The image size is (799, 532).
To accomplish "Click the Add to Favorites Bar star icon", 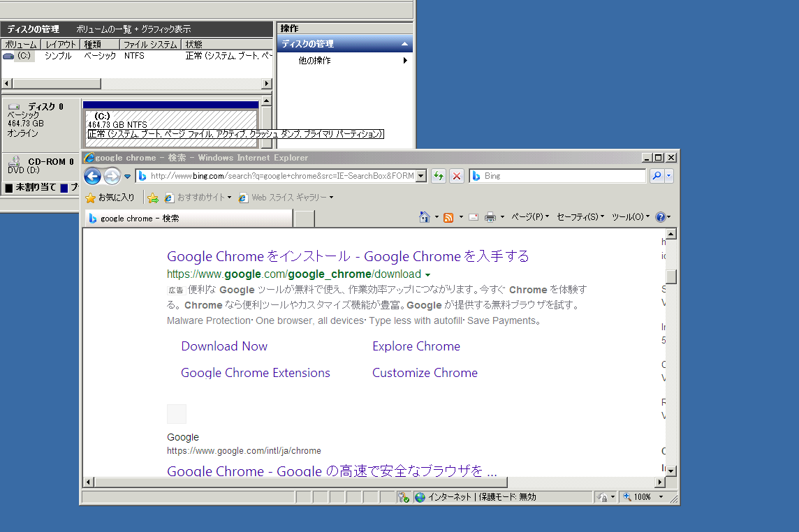I will click(x=152, y=198).
